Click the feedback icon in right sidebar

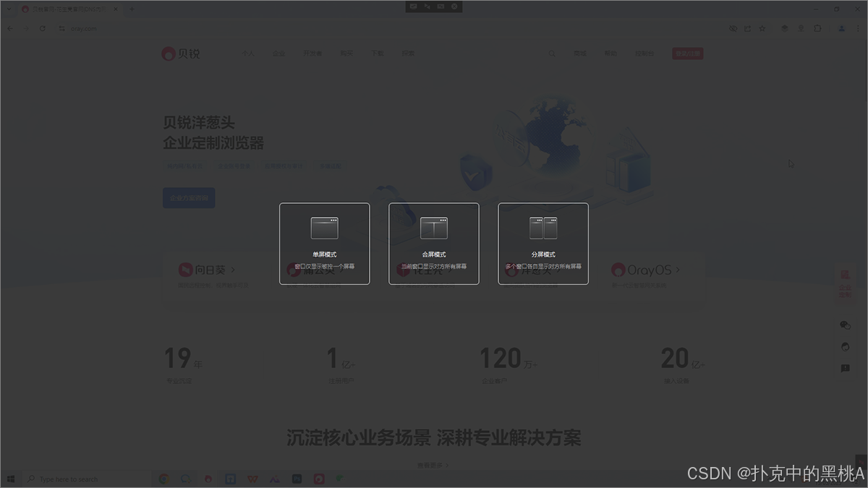(x=845, y=369)
